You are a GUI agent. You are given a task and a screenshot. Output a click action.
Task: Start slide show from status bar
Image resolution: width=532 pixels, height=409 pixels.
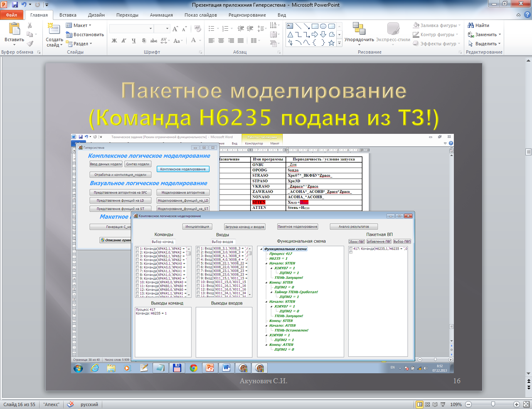pos(443,404)
